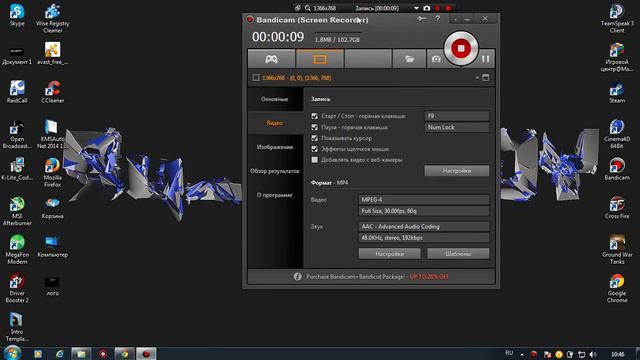Screen dimensions: 640x360
Task: Open Ground War Tanks desktop icon
Action: [617, 250]
